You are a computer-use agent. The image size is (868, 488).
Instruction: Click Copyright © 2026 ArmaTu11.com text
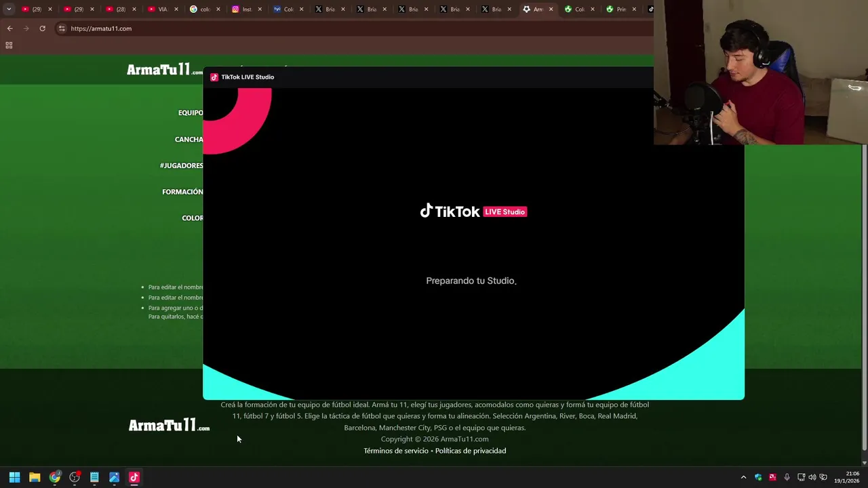pos(435,439)
